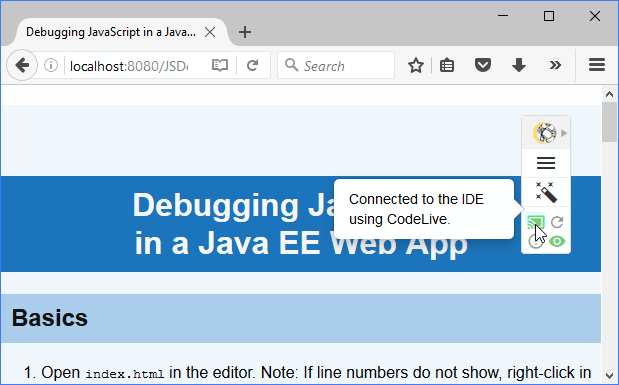Click the green CodeLive connection icon
Screen dimensions: 619x385
(x=536, y=222)
